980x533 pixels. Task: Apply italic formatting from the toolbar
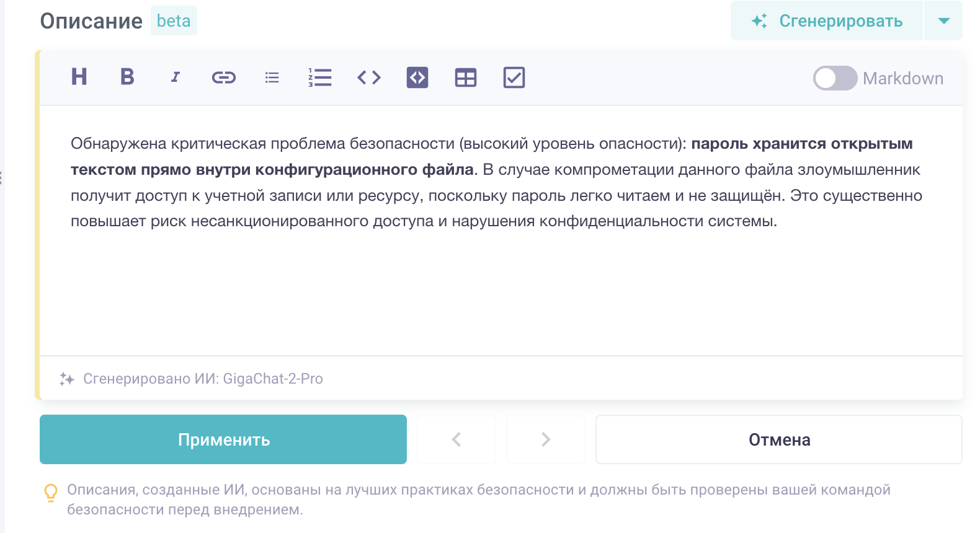[176, 77]
